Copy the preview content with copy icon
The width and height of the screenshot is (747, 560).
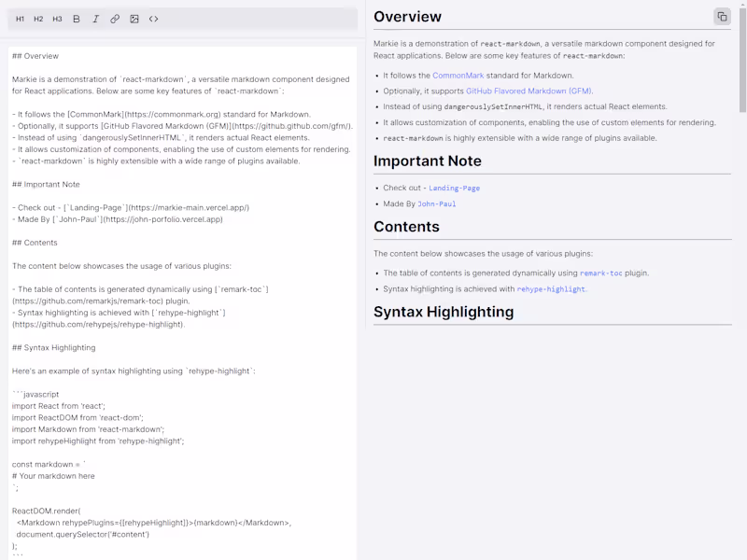722,17
